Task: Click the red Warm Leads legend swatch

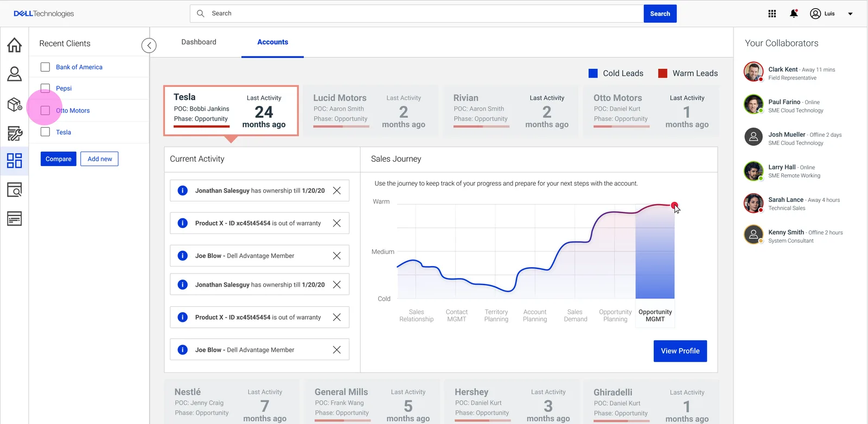Action: 663,73
